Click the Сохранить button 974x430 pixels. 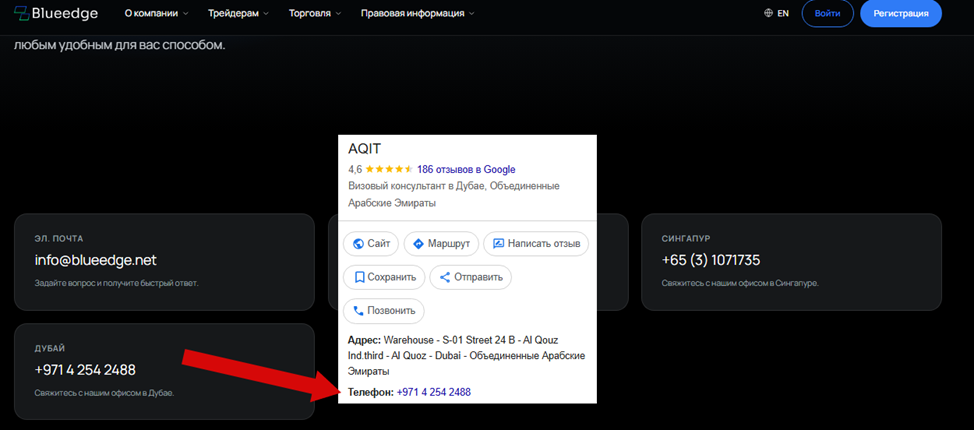[x=384, y=277]
